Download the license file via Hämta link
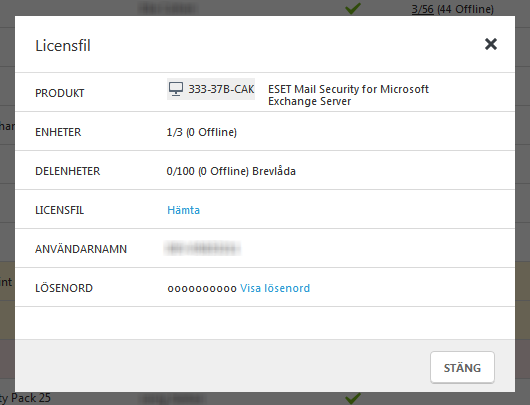 point(184,210)
